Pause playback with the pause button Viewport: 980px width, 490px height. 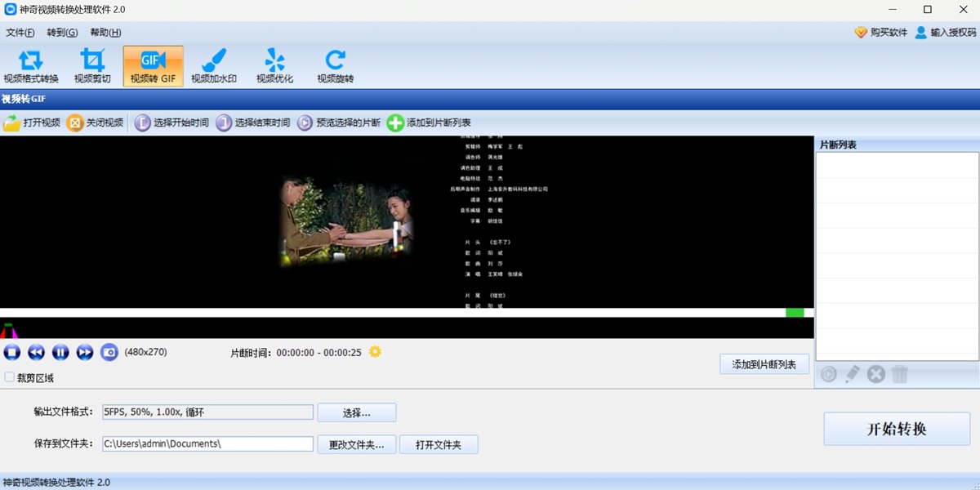point(60,352)
